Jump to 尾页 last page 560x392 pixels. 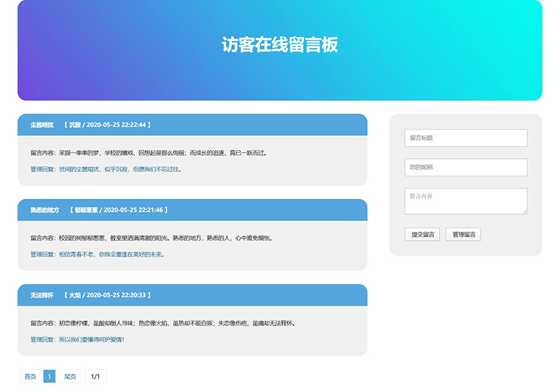70,377
